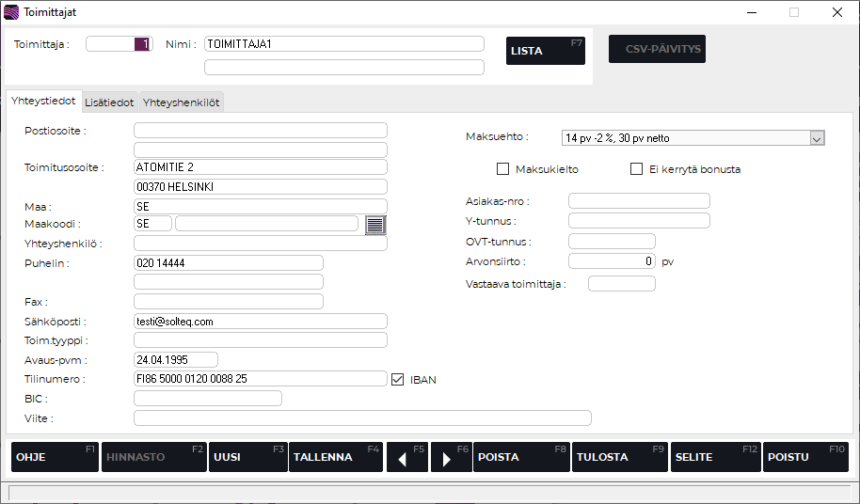Toggle the Maksukielto checkbox
This screenshot has height=504, width=860.
[x=502, y=169]
